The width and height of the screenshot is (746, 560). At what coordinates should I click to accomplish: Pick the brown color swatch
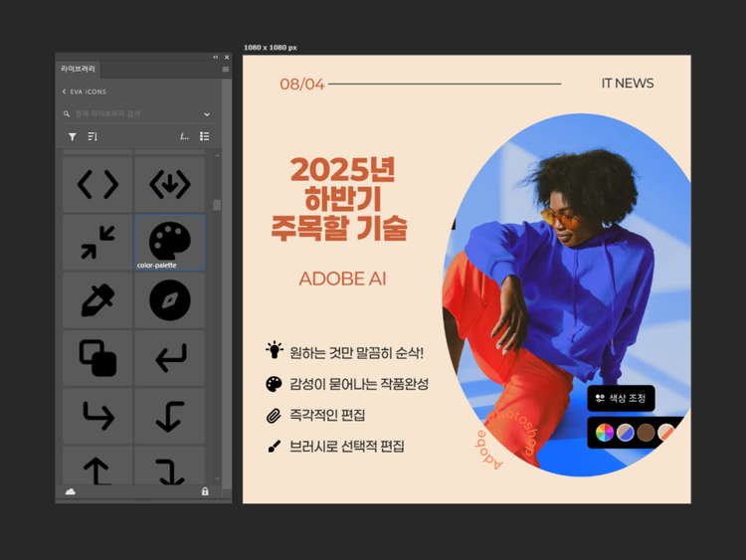[646, 433]
